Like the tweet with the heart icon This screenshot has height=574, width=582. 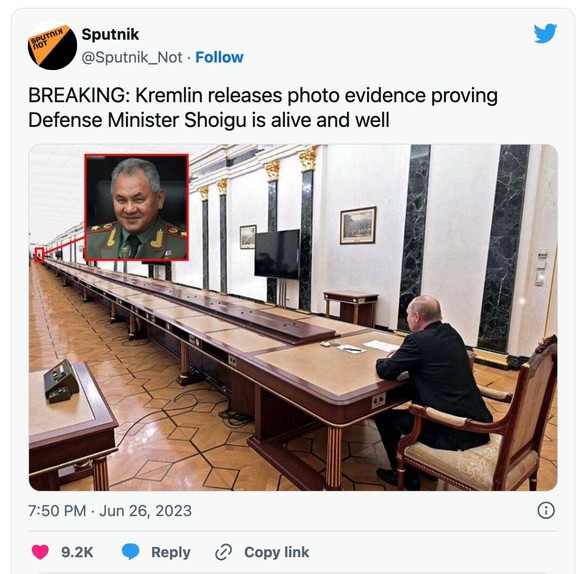point(40,552)
